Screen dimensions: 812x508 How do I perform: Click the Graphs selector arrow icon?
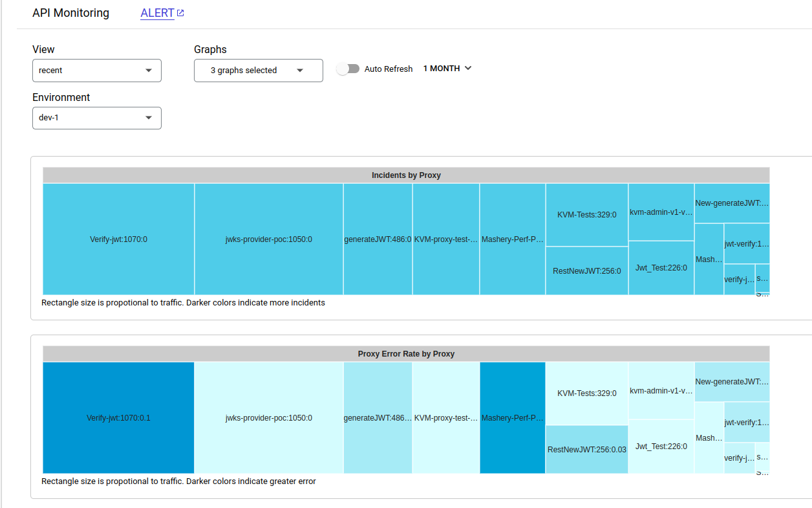300,71
